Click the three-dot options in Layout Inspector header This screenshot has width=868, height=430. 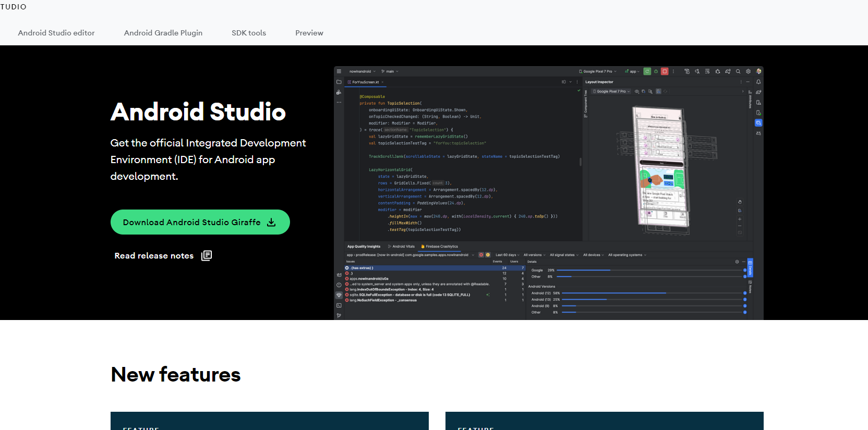click(x=741, y=82)
